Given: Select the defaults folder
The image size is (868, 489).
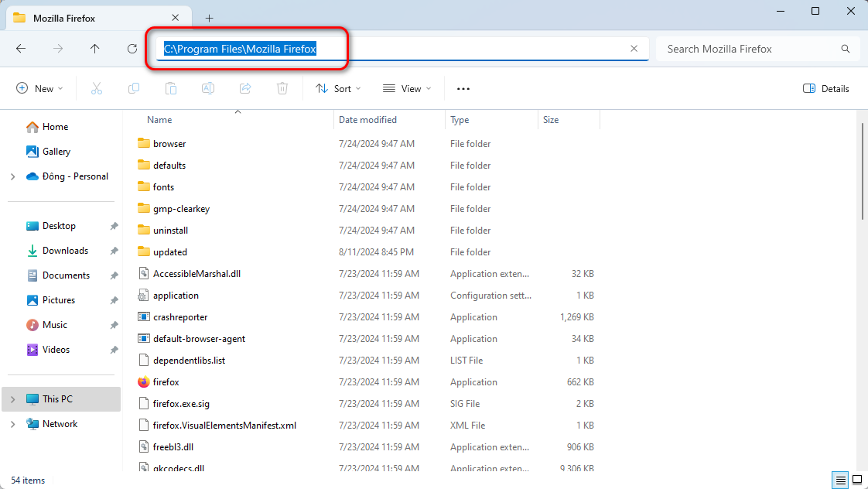Looking at the screenshot, I should pyautogui.click(x=162, y=165).
